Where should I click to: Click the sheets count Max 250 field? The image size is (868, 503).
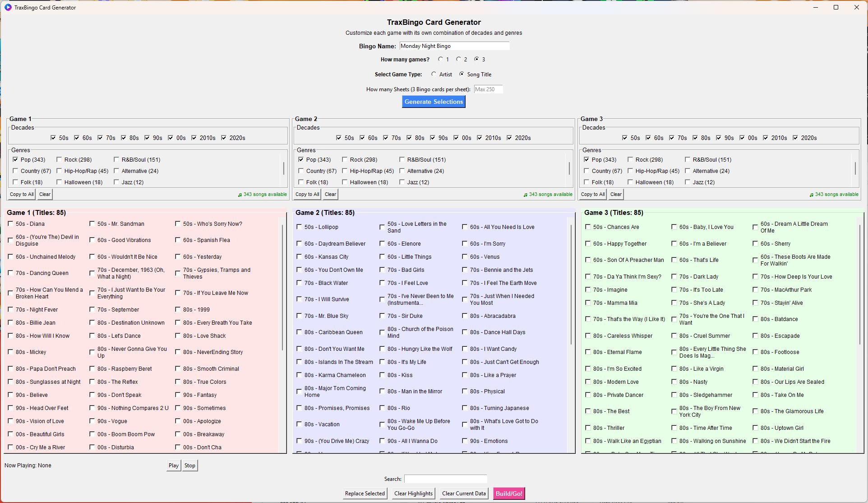[488, 89]
